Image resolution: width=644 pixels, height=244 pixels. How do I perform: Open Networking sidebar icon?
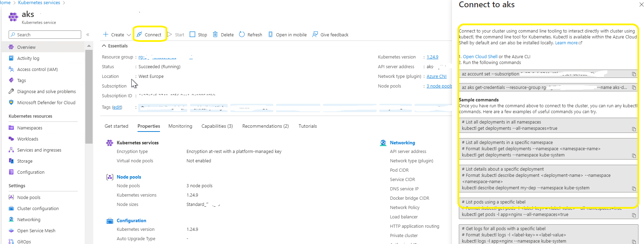(11, 219)
